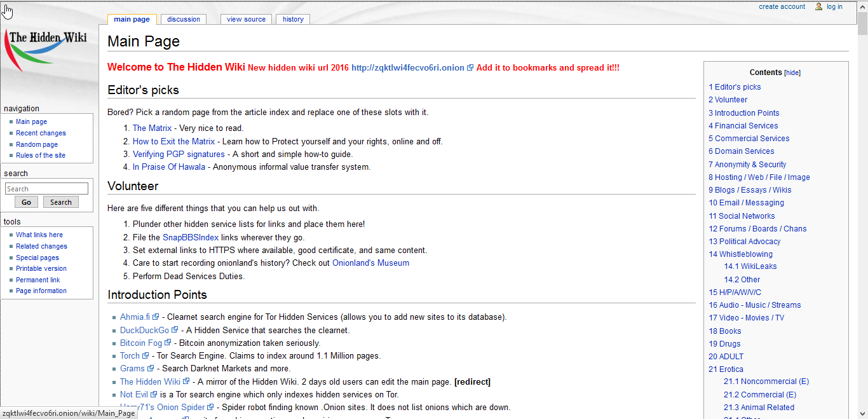
Task: Click external link icon after DuckDuckGo
Action: [175, 330]
